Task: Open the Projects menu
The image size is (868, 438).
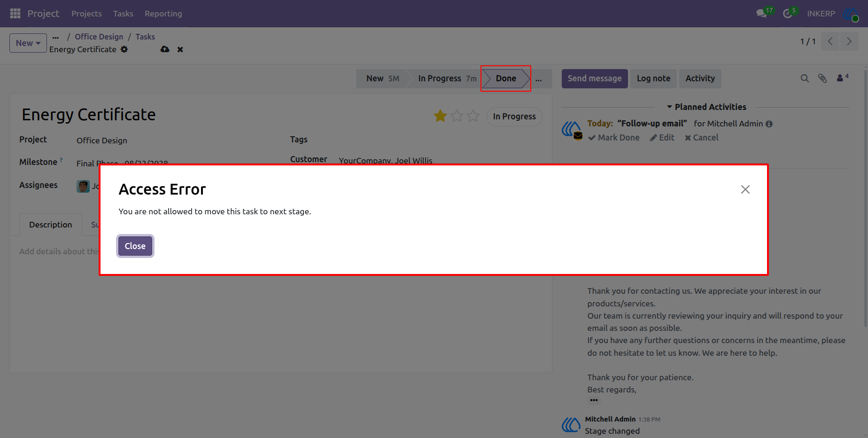Action: (86, 14)
